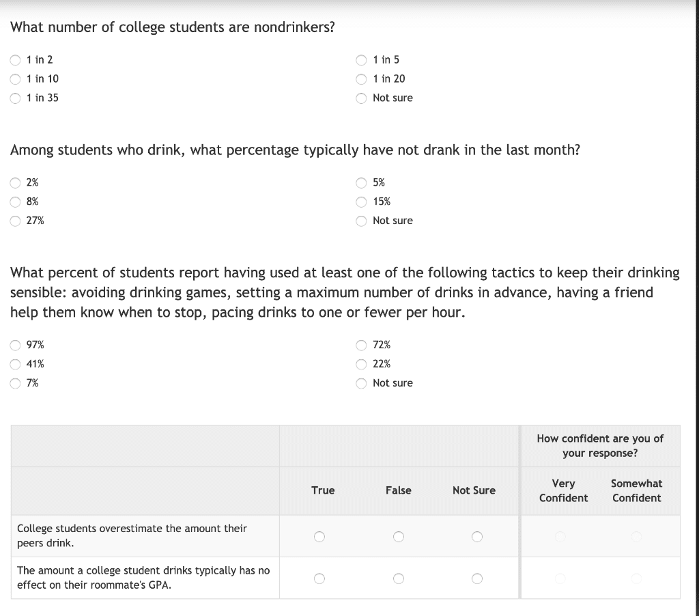Mark 'Not sure' for drinking tactics question
The image size is (699, 616).
coord(361,383)
